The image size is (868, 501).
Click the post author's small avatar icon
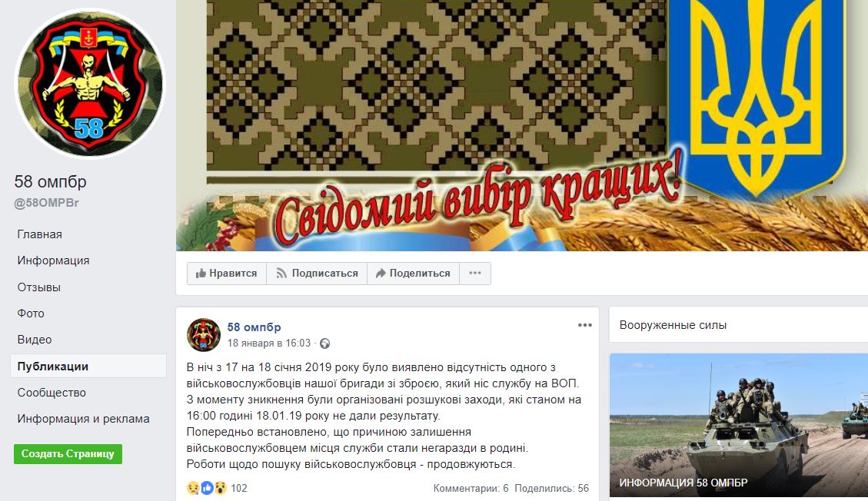coord(204,335)
